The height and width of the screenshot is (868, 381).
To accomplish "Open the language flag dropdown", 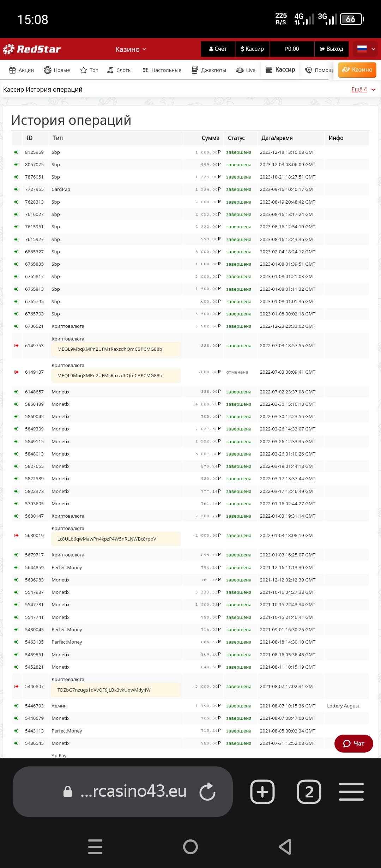I will coord(365,49).
